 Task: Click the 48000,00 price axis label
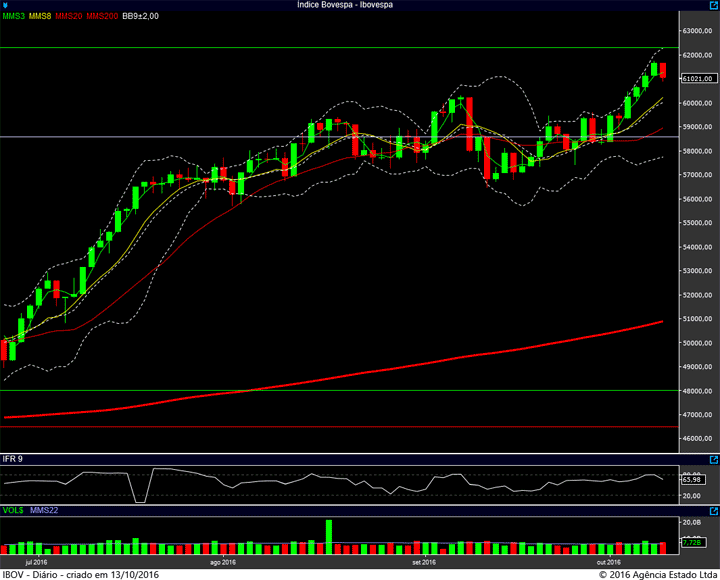pyautogui.click(x=698, y=391)
